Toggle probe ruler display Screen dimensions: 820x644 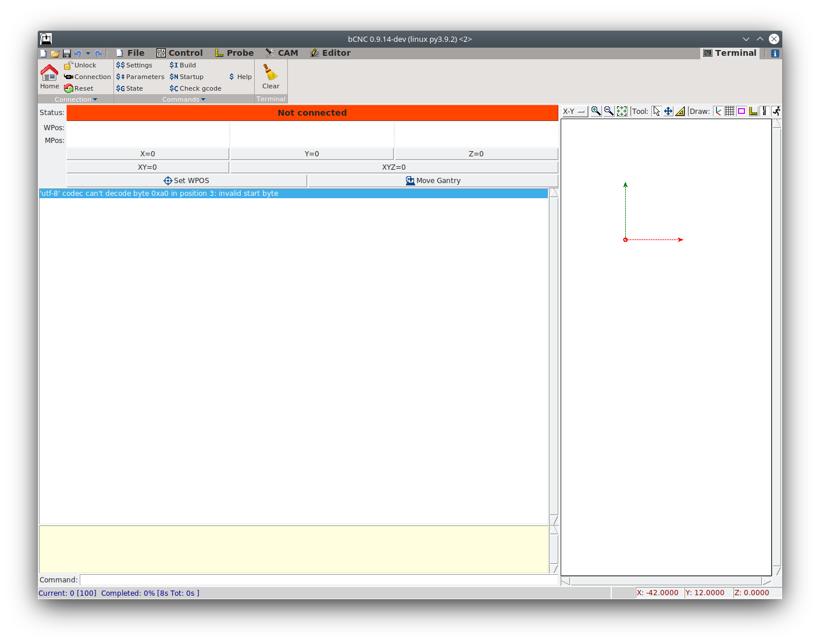tap(753, 111)
